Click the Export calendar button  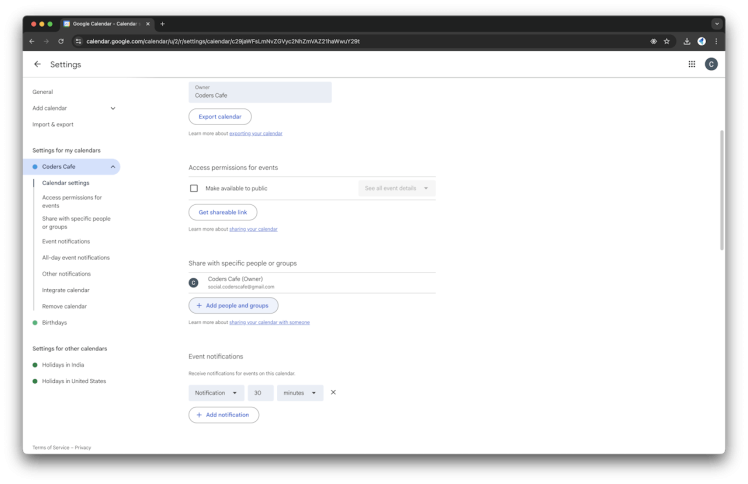pyautogui.click(x=220, y=117)
